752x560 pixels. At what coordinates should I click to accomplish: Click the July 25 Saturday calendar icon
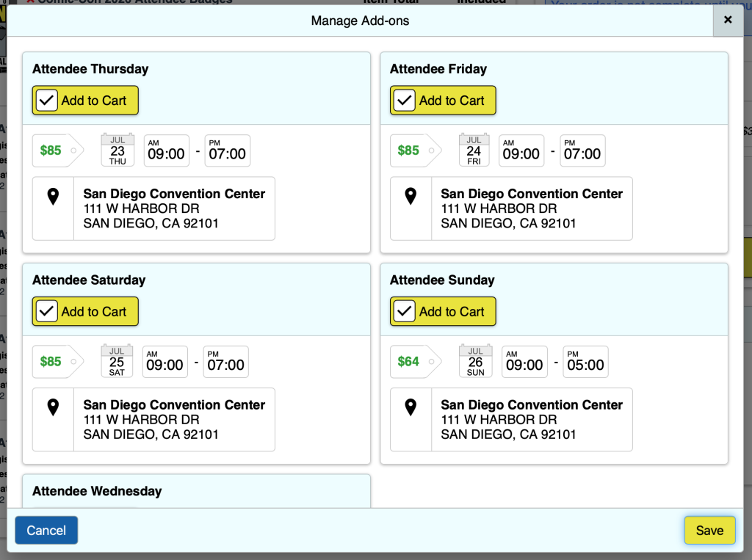coord(117,361)
